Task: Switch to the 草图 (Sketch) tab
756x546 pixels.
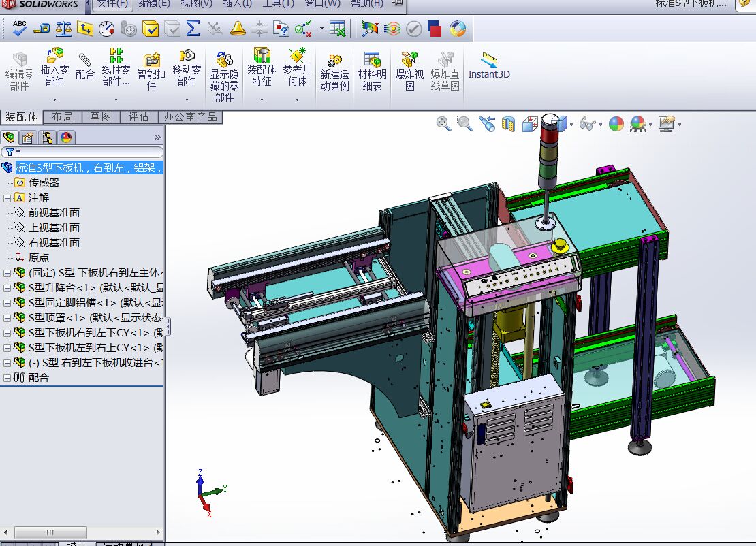Action: point(101,117)
